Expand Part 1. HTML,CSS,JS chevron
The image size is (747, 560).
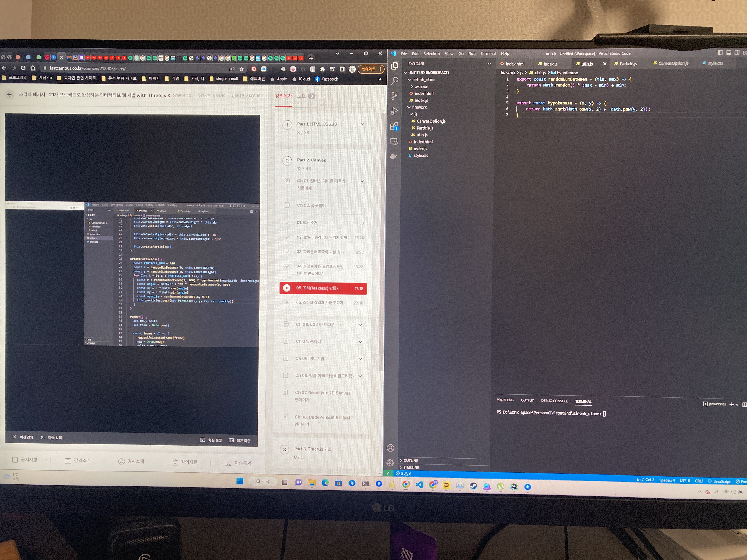coord(363,124)
